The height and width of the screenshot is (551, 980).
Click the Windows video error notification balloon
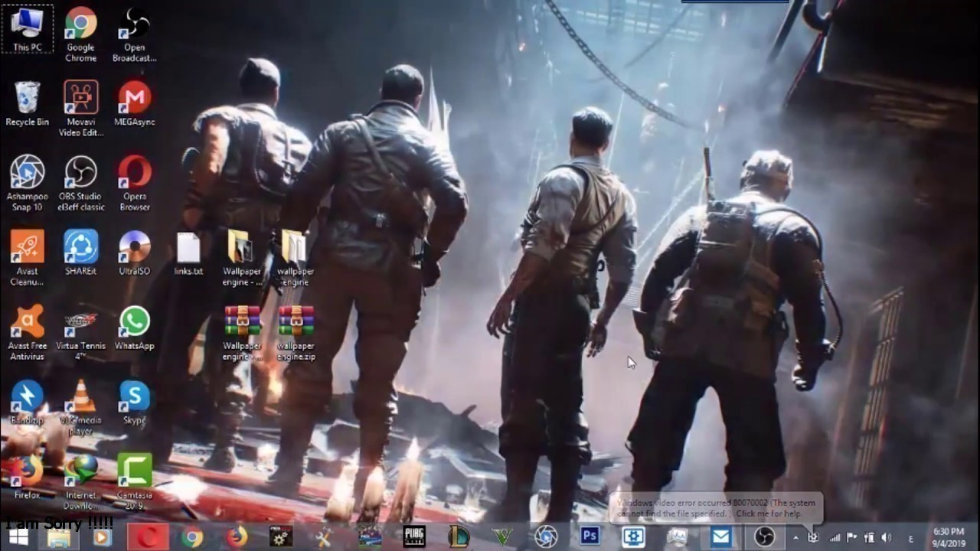[717, 508]
